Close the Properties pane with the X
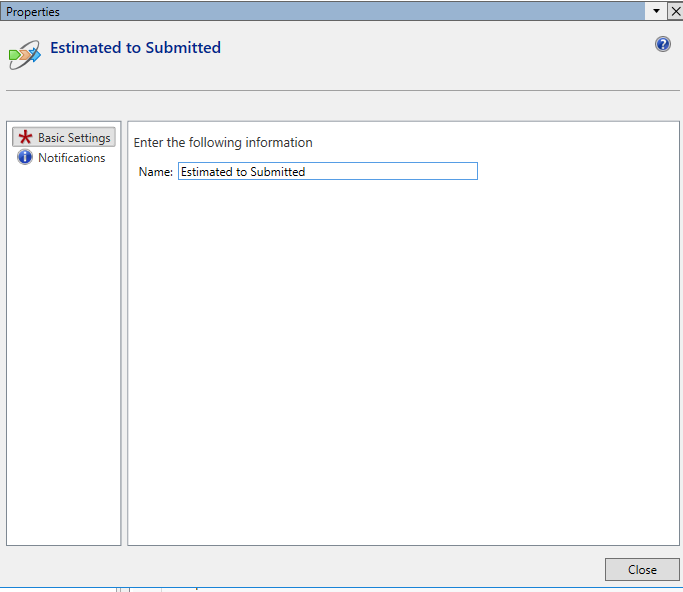This screenshot has height=592, width=683. (674, 11)
